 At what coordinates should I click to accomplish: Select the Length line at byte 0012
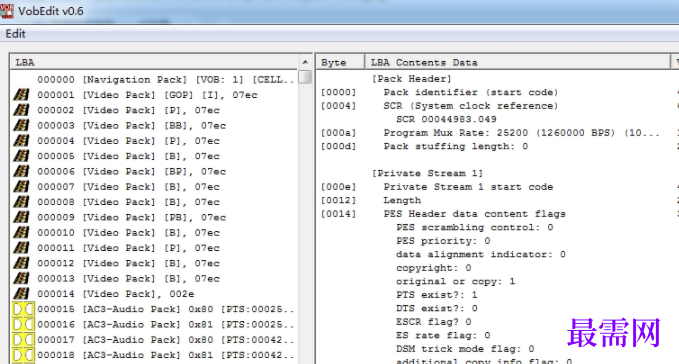click(402, 200)
